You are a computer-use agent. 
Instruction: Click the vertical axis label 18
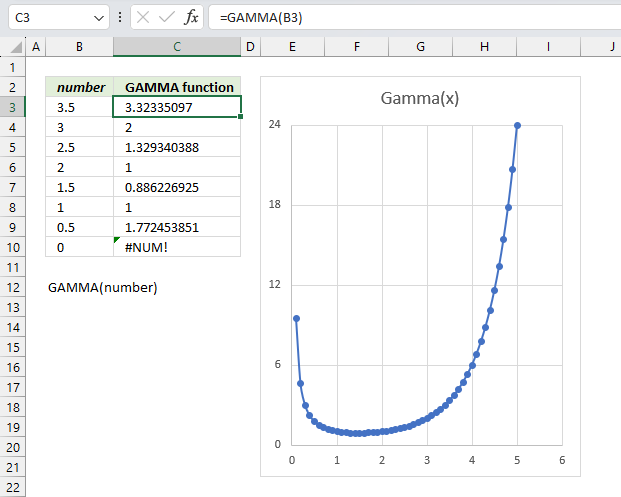coord(274,204)
